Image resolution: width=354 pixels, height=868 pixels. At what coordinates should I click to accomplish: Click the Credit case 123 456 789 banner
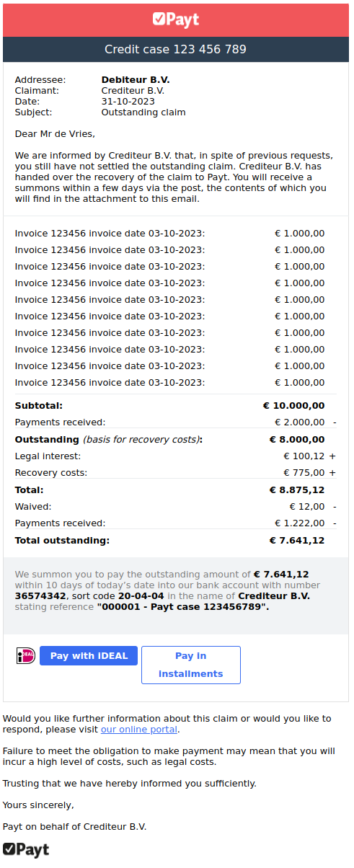coord(176,50)
